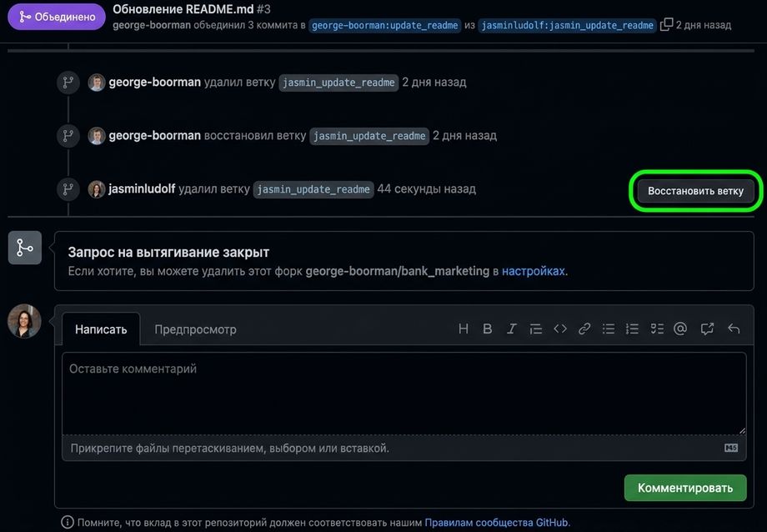Click george-boorman name in the merge header
The image size is (767, 532).
(152, 25)
